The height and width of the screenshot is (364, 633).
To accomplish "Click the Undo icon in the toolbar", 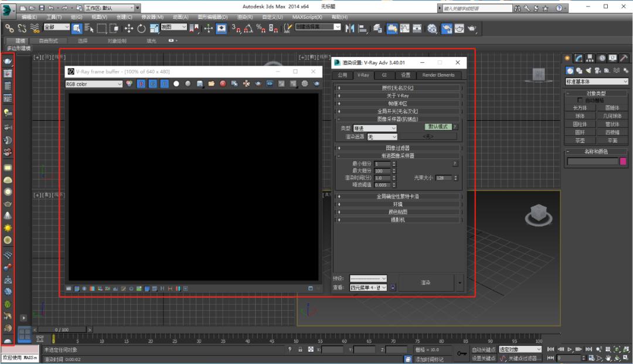I will pos(52,7).
